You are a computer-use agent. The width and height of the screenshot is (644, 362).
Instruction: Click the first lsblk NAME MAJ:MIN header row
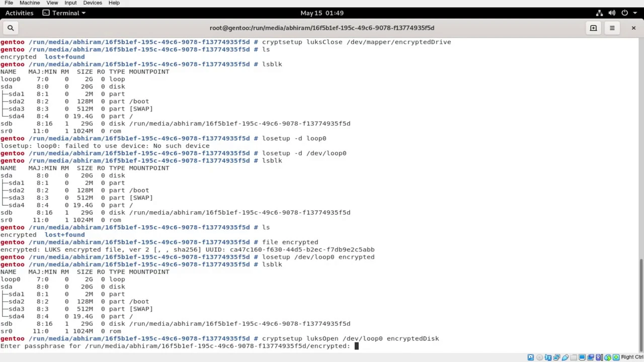(85, 71)
